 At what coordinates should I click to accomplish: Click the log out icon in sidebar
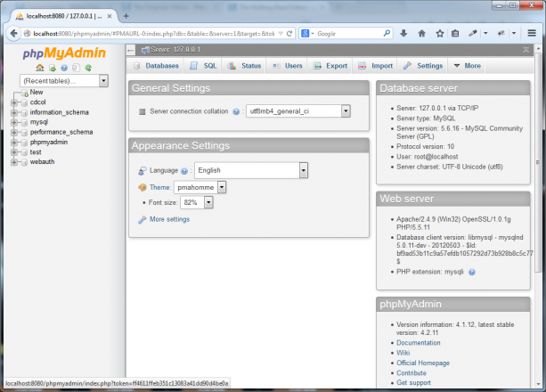pyautogui.click(x=53, y=68)
